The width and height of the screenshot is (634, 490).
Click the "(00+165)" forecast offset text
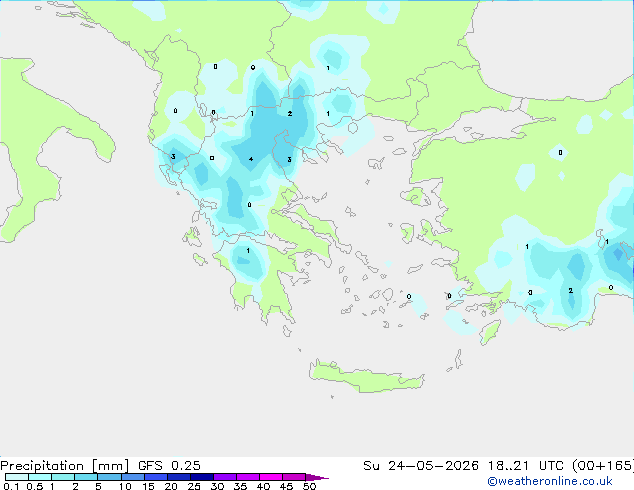click(x=603, y=466)
